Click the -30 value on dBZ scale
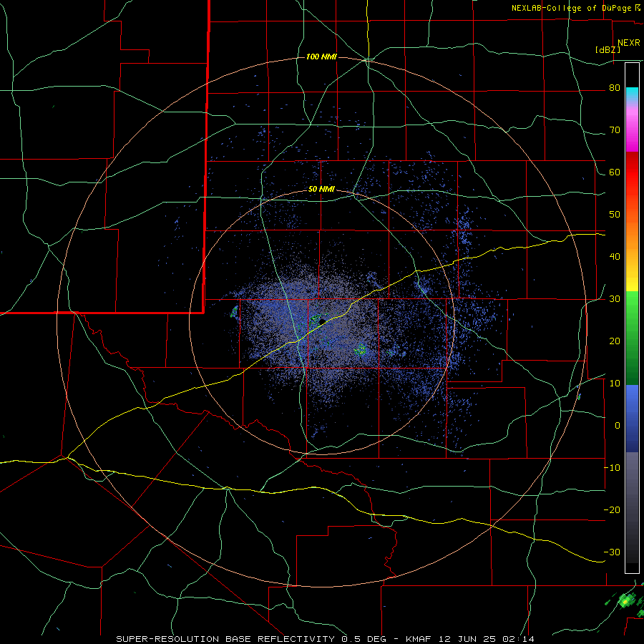 tap(612, 552)
